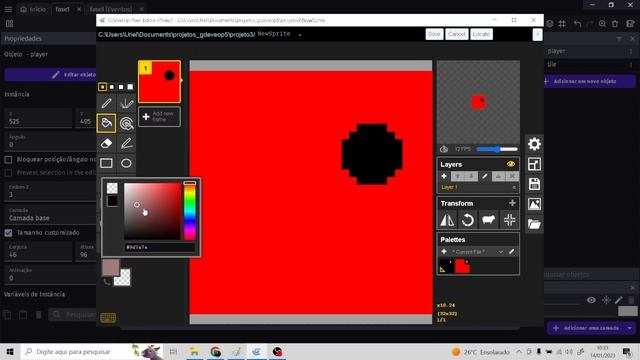Collapse arrow at Piskel header right edge

(x=537, y=35)
